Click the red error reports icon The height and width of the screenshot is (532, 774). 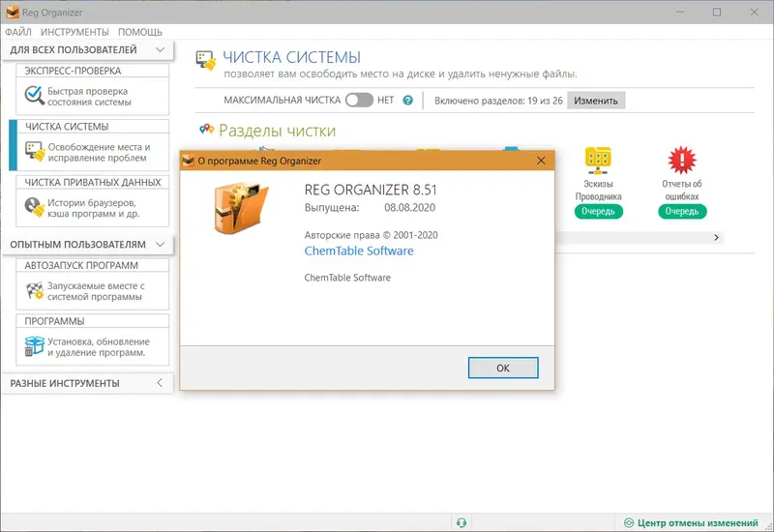[682, 160]
